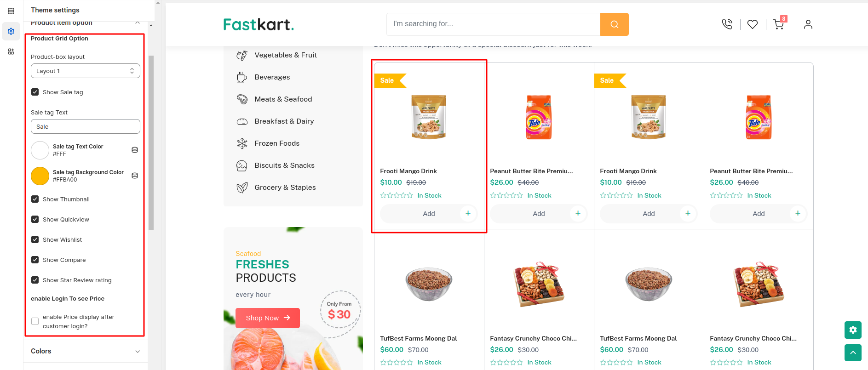
Task: Open the Product-box layout dropdown
Action: pos(86,71)
